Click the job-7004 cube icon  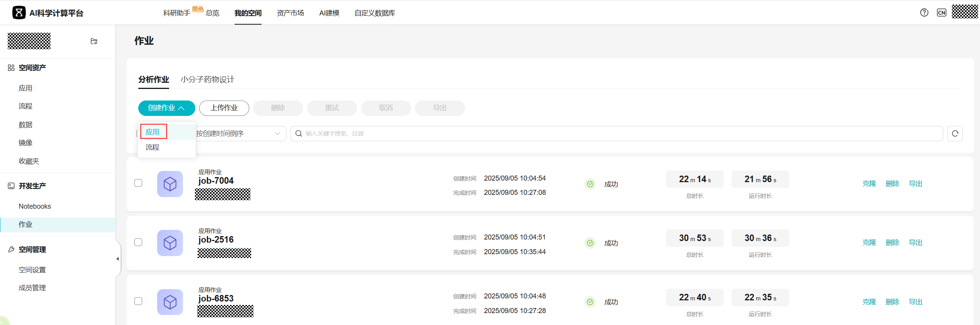pos(170,184)
